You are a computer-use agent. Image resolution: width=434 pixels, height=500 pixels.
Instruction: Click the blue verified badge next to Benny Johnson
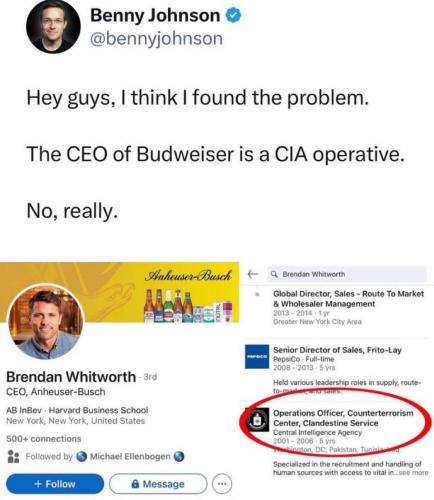pyautogui.click(x=234, y=16)
